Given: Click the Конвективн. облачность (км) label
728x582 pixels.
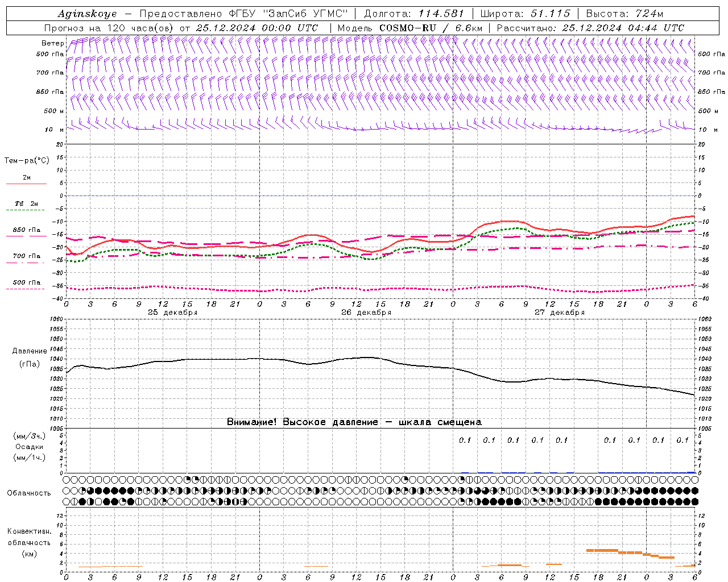Looking at the screenshot, I should coord(29,542).
